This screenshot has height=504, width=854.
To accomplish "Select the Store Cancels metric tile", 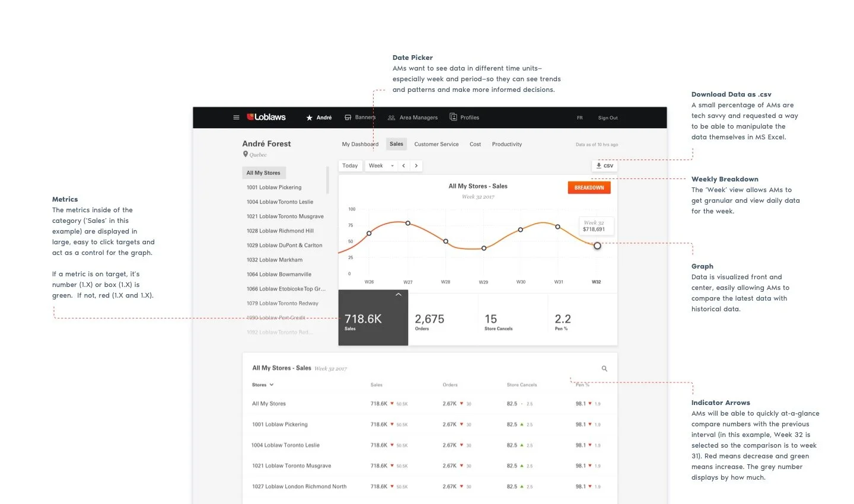I will (x=498, y=320).
